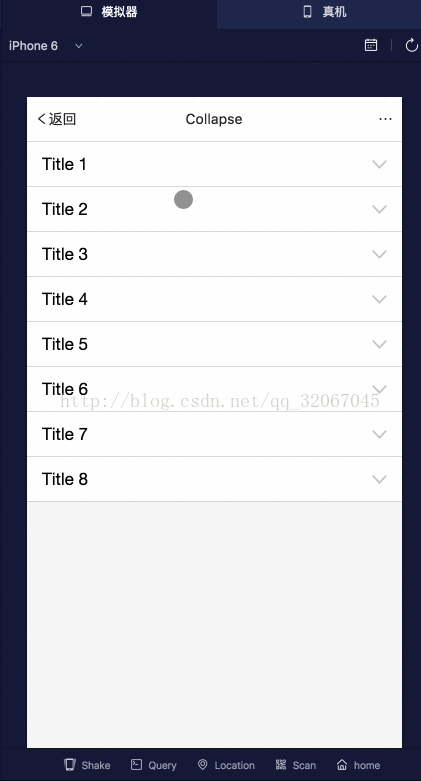Toggle the Title 2 collapse row

214,209
